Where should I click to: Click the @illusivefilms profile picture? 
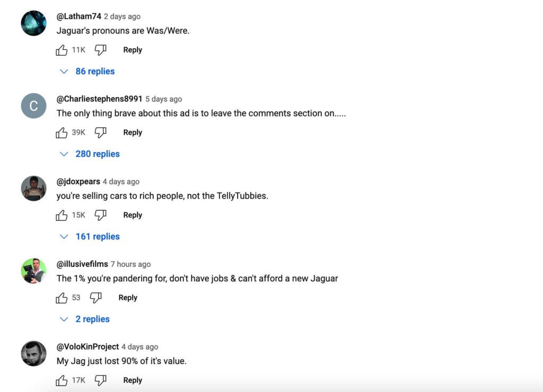tap(33, 271)
